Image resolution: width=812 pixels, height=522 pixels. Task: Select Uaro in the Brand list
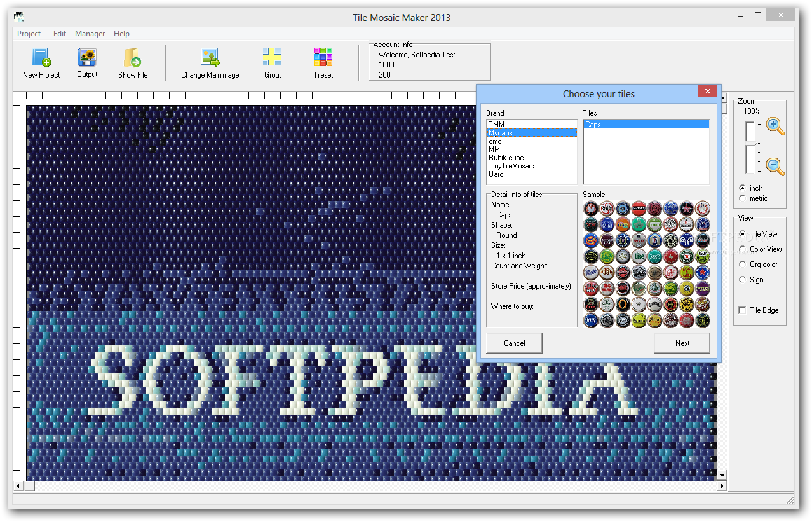(532, 174)
